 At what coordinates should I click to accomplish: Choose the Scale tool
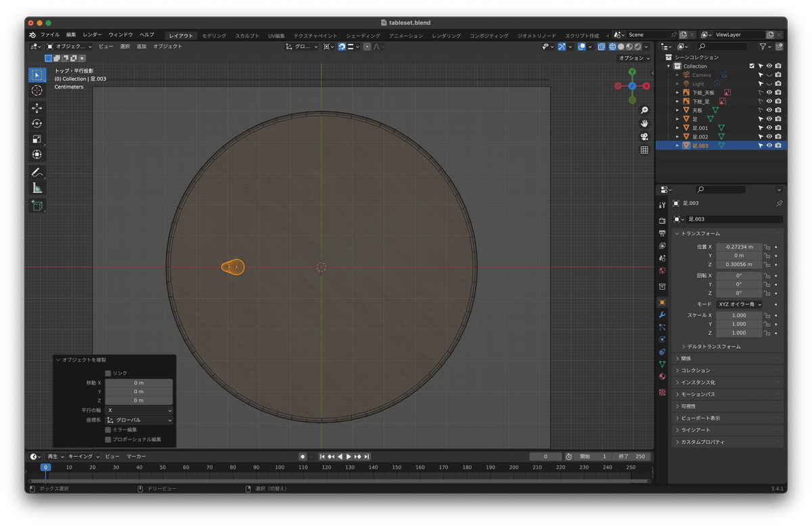(x=37, y=139)
